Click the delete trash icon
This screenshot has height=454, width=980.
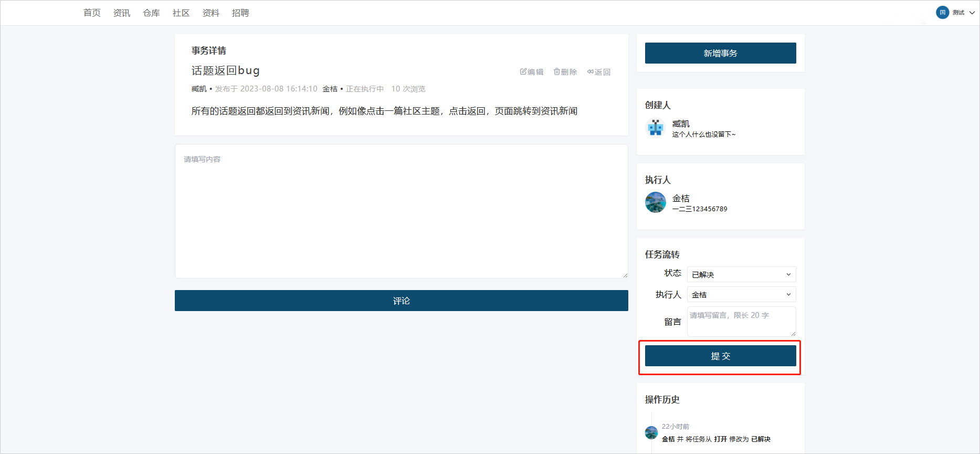[557, 71]
